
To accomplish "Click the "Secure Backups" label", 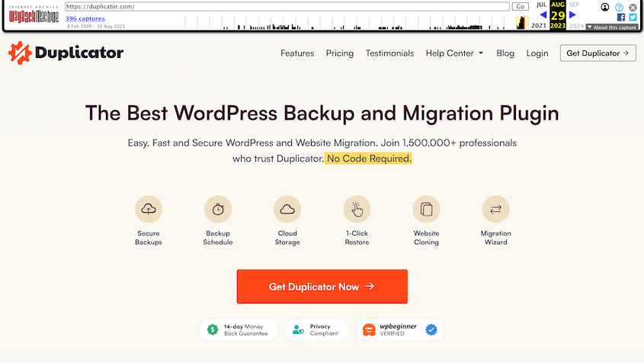I will [x=149, y=238].
